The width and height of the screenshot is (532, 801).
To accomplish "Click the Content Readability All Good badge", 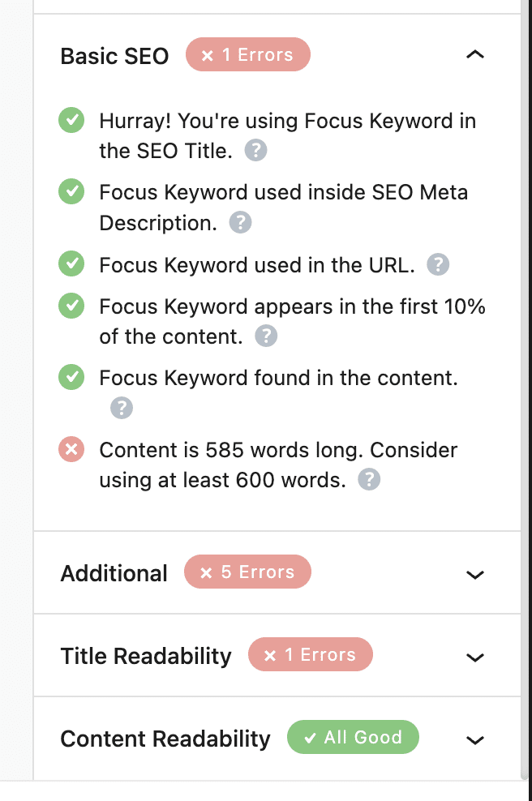I will pyautogui.click(x=353, y=738).
